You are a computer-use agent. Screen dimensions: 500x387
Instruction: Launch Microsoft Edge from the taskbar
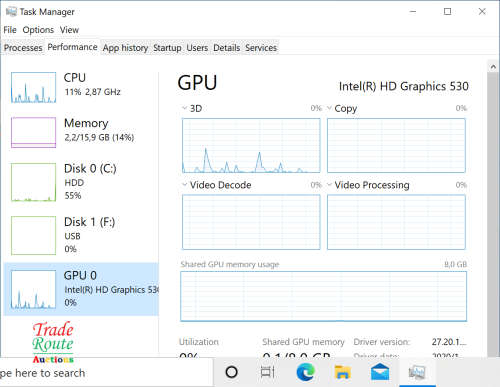305,372
